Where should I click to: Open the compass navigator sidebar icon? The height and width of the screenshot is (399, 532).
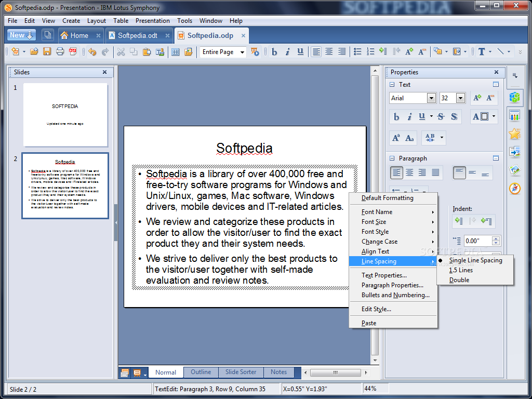click(515, 188)
